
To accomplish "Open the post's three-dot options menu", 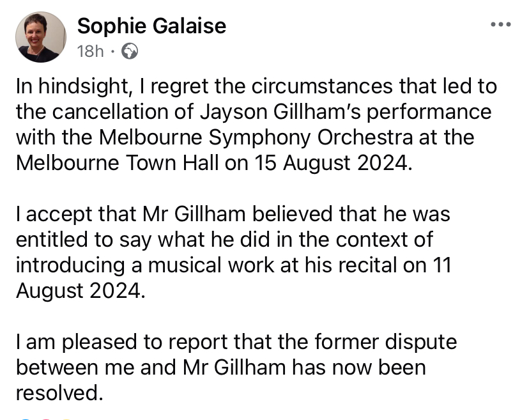I will [x=501, y=24].
